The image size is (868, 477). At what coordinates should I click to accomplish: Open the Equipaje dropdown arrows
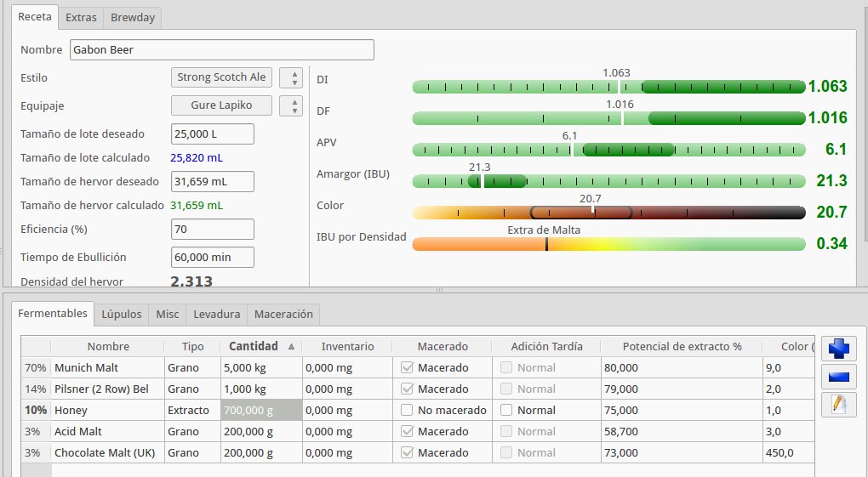point(294,106)
